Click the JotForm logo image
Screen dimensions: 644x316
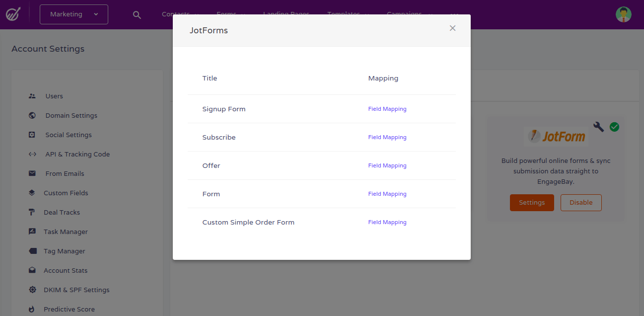tap(556, 136)
